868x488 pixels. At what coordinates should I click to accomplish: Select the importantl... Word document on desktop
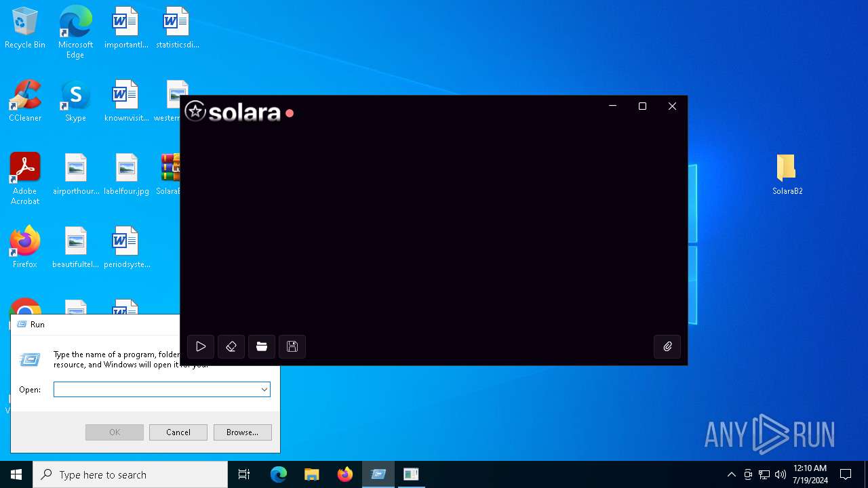(126, 28)
